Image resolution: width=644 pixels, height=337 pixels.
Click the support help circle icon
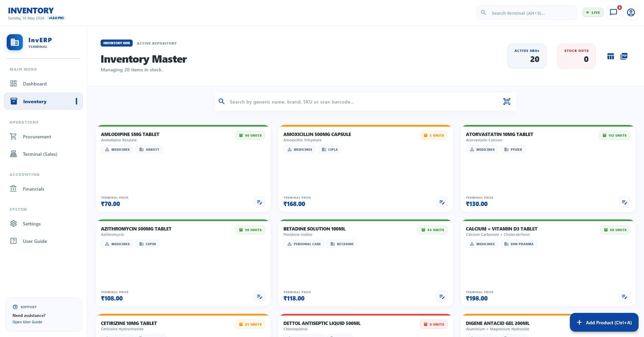pos(15,307)
